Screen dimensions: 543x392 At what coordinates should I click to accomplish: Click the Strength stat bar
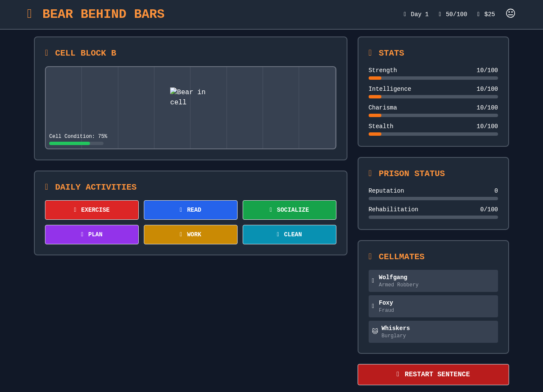[x=433, y=78]
